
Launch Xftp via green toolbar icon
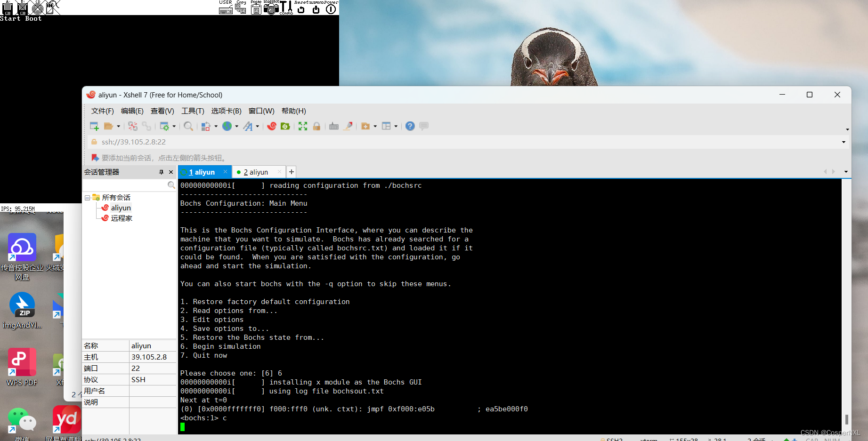[285, 126]
